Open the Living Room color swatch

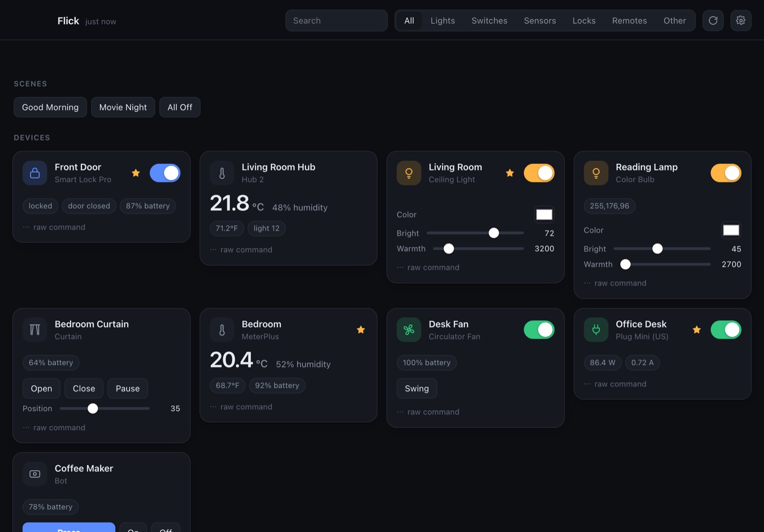click(x=544, y=215)
